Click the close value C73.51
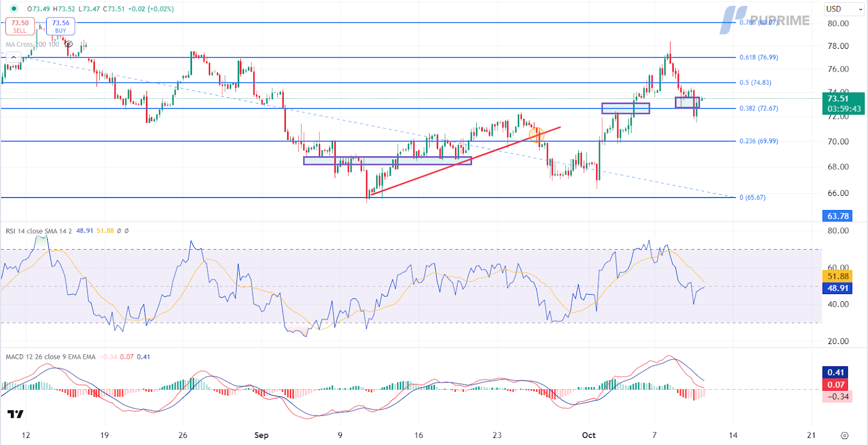This screenshot has height=445, width=868. pos(113,9)
